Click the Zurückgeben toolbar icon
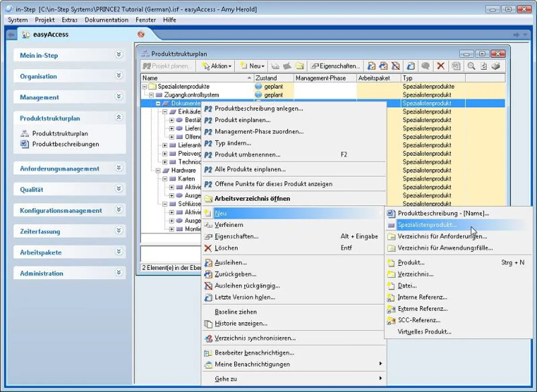The image size is (537, 392). click(384, 66)
